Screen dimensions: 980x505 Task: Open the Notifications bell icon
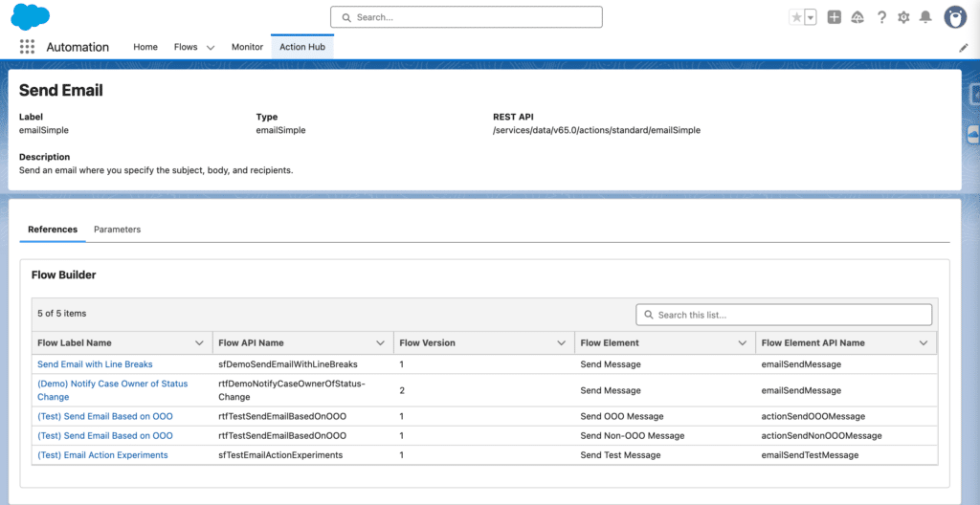click(x=925, y=17)
